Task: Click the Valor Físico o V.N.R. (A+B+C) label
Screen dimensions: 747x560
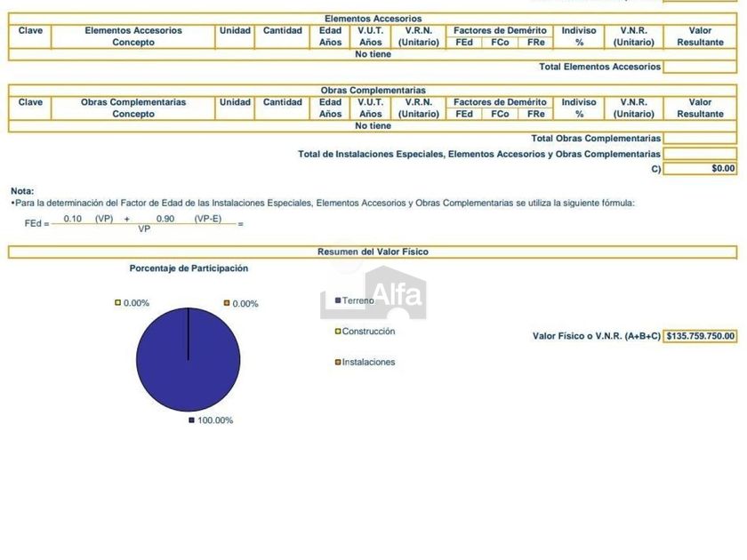Action: click(x=597, y=336)
